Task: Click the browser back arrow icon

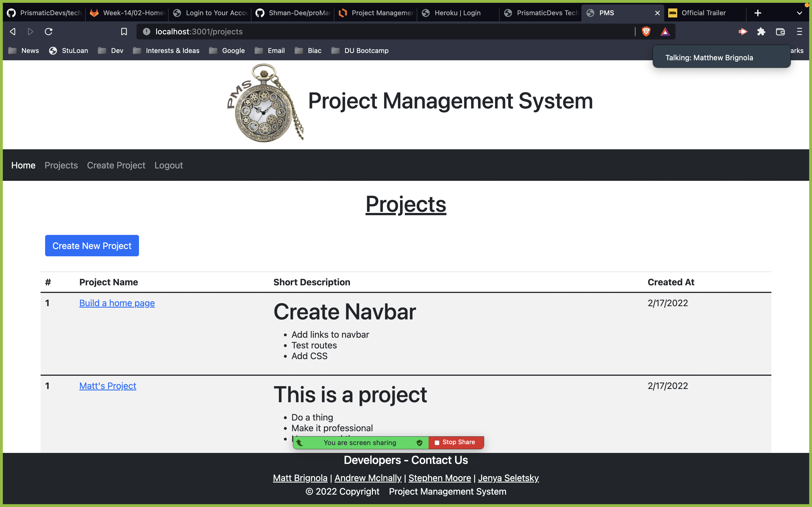Action: (13, 32)
